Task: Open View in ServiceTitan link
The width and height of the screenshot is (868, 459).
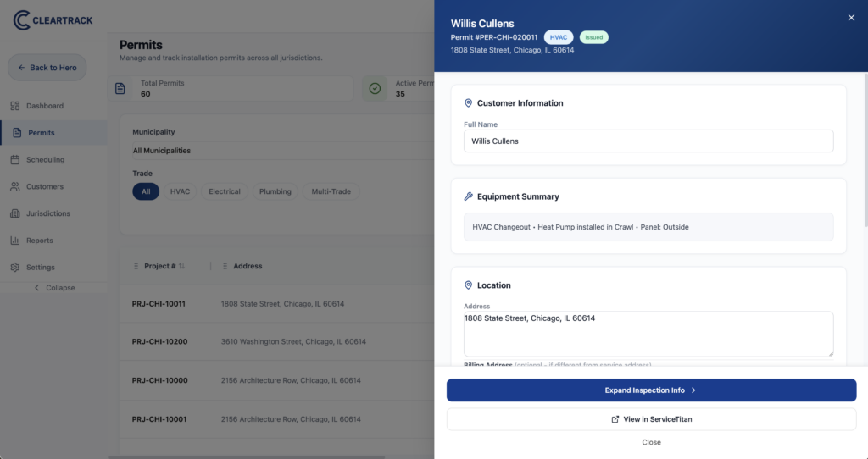Action: tap(651, 419)
